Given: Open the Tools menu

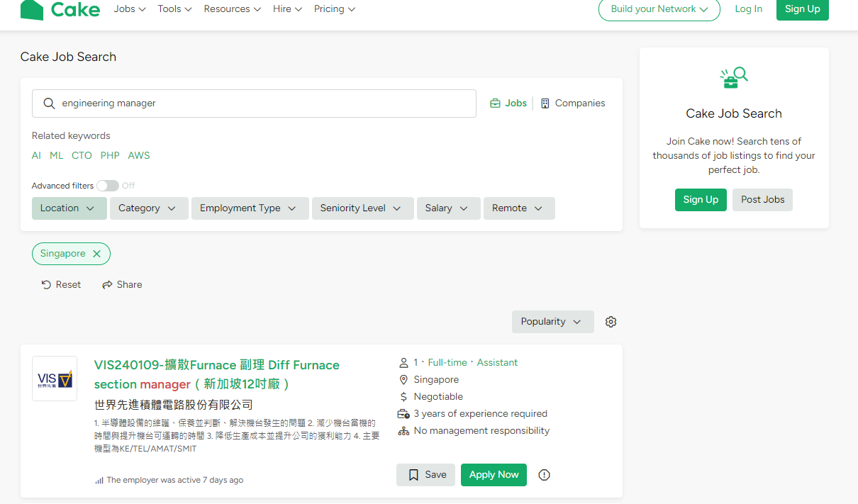Looking at the screenshot, I should click(x=174, y=9).
